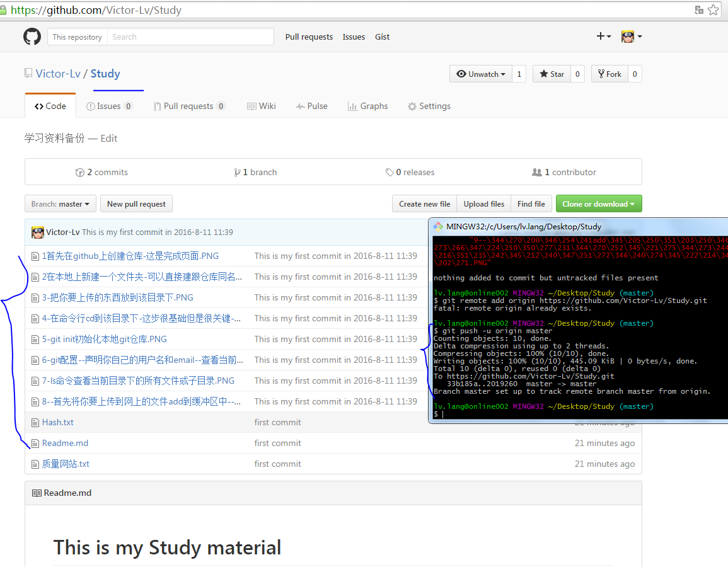The height and width of the screenshot is (567, 728).
Task: Click the This repository search scope label
Action: [77, 37]
